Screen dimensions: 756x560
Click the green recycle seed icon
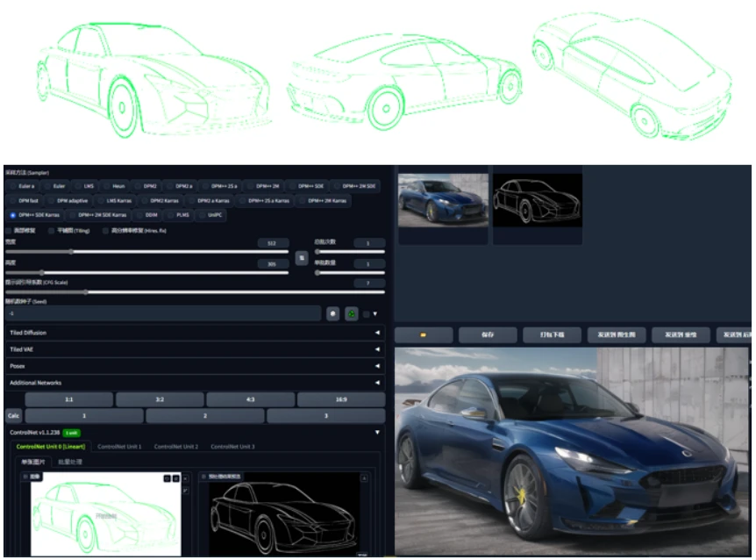[x=352, y=314]
